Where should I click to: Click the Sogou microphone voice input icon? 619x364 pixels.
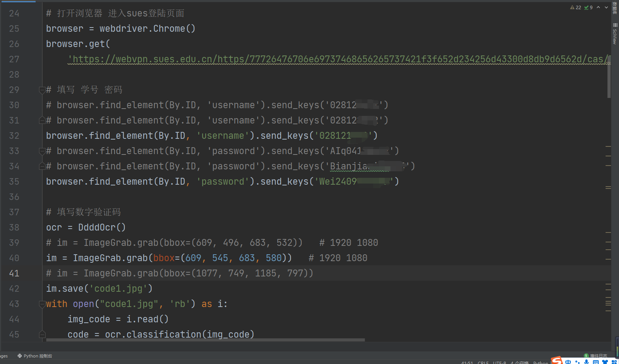tap(586, 362)
